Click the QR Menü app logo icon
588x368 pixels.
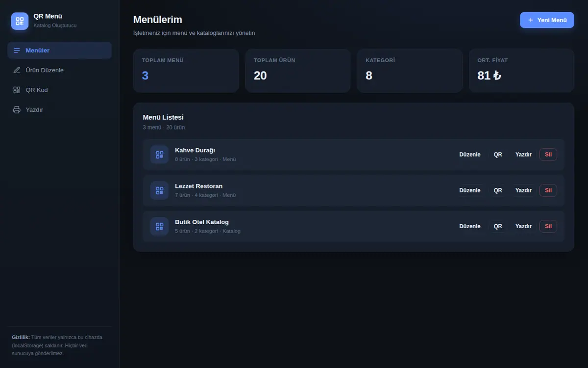point(20,21)
